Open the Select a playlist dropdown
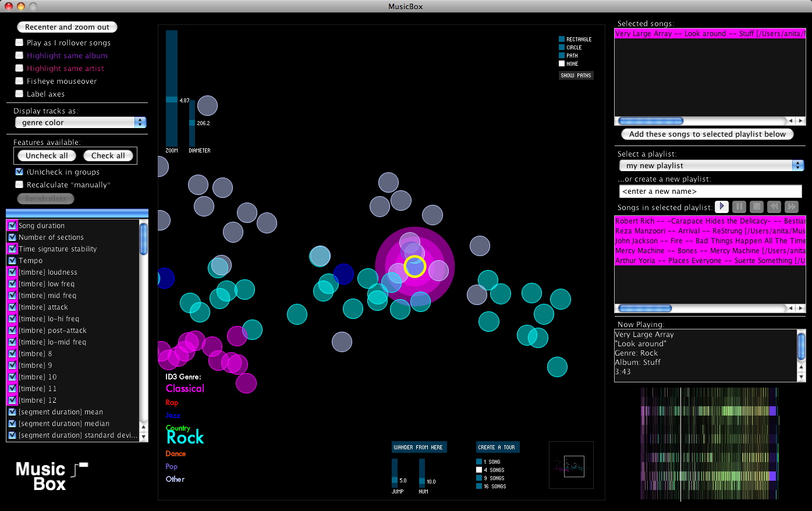812x511 pixels. [x=711, y=165]
